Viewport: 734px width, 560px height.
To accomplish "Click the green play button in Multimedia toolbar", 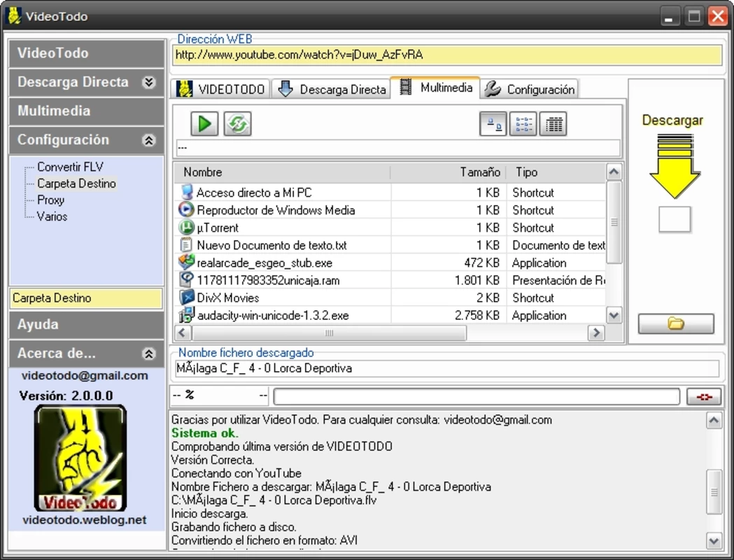I will coord(204,124).
